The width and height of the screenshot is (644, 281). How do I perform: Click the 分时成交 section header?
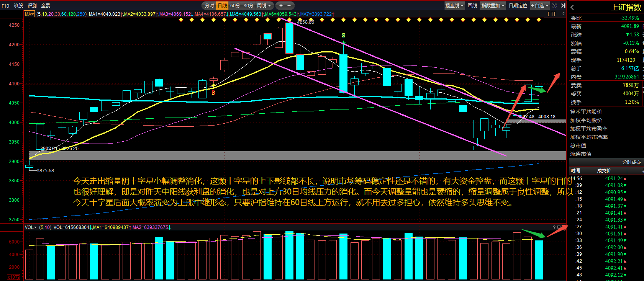pos(631,162)
